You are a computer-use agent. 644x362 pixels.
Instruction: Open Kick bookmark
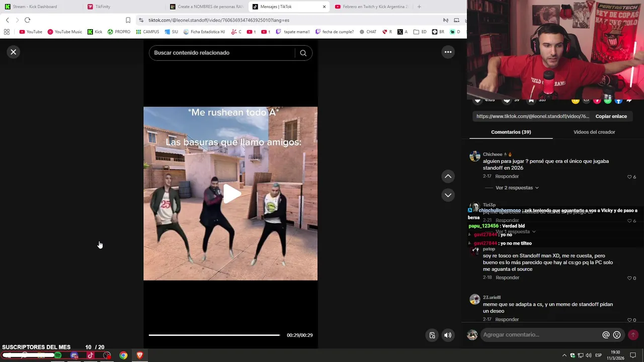click(95, 32)
